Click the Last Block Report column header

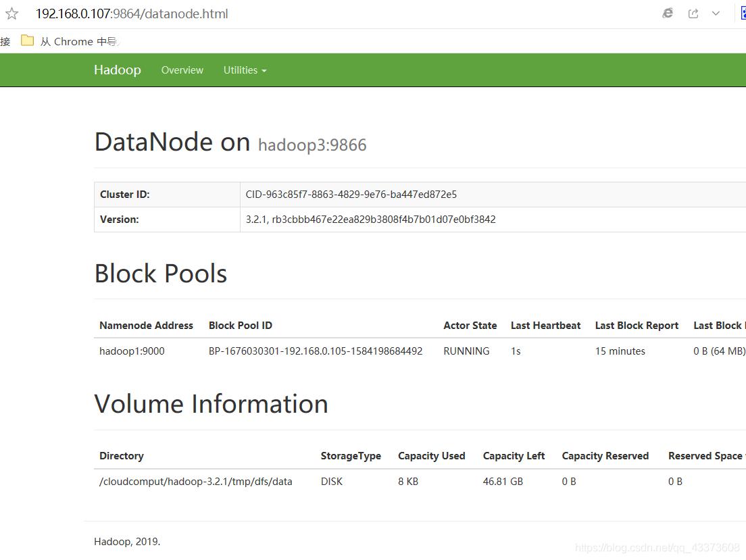(x=637, y=326)
